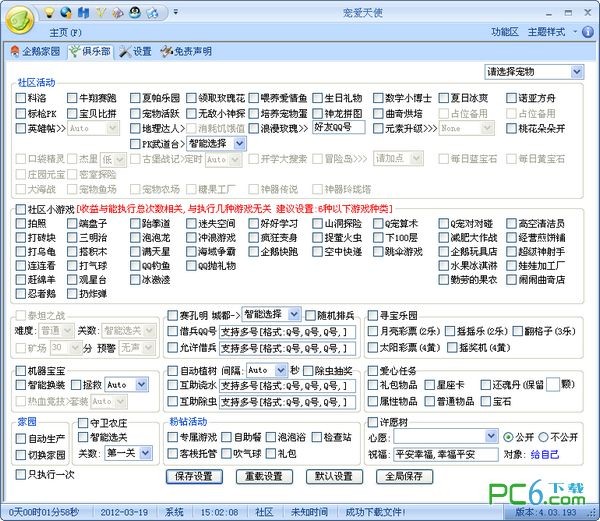Click the 全局保存 button
The image size is (600, 521).
coord(404,477)
